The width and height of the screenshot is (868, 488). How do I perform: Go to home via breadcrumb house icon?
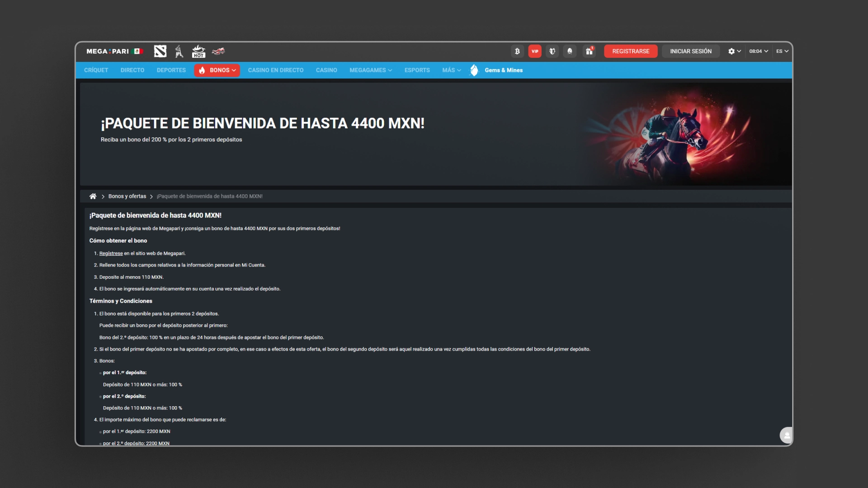click(x=93, y=196)
